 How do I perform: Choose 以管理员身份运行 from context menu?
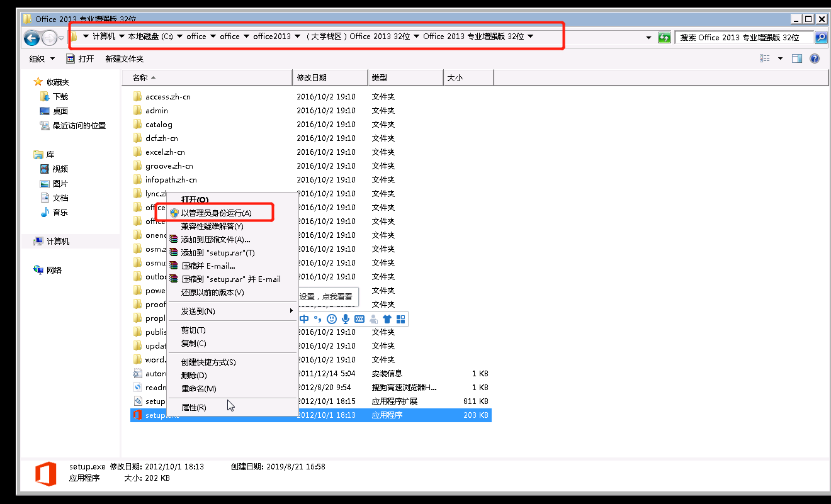pos(216,212)
